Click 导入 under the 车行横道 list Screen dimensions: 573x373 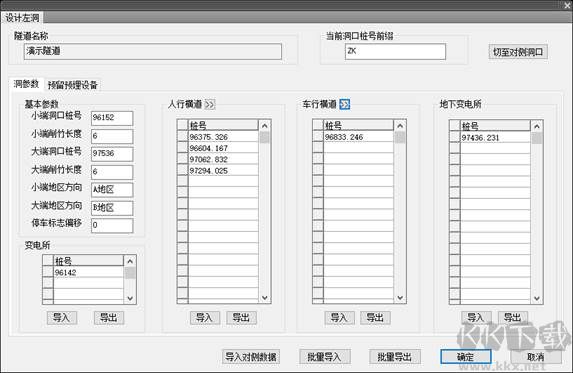click(339, 317)
